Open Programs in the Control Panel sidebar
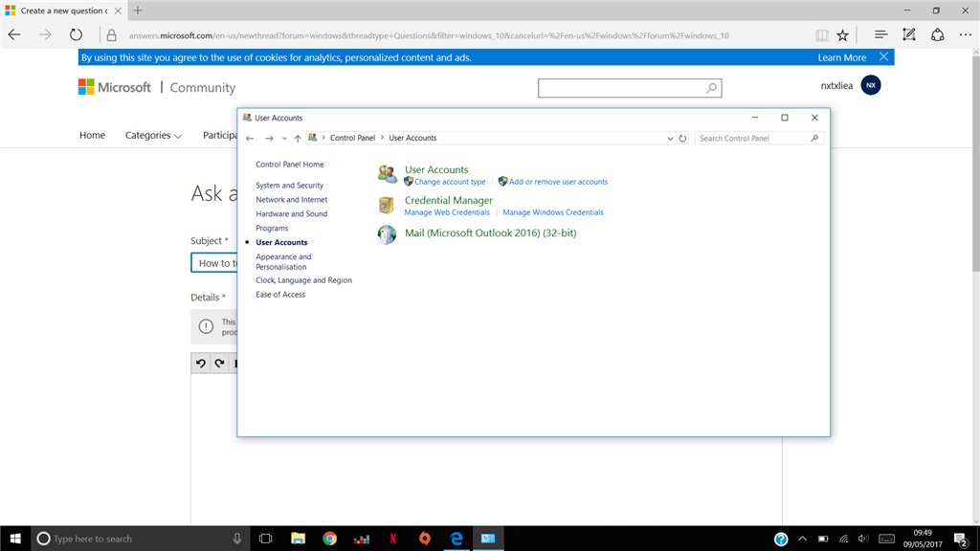This screenshot has height=551, width=980. [272, 228]
